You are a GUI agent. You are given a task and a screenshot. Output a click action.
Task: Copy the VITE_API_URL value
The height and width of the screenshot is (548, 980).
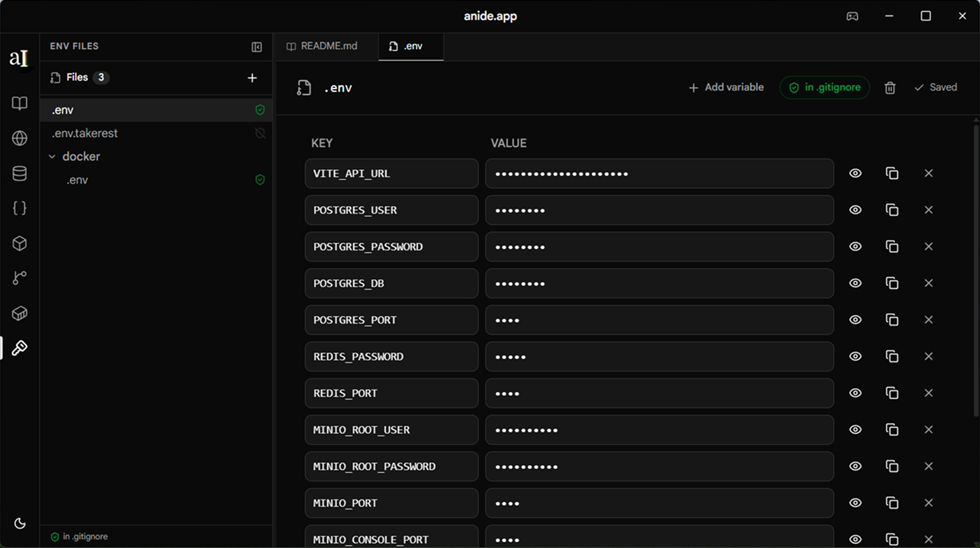tap(892, 173)
